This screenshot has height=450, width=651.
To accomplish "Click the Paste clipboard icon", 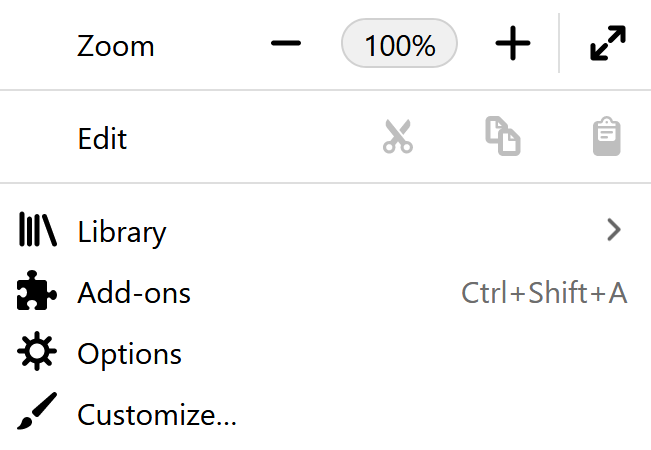I will pyautogui.click(x=607, y=137).
